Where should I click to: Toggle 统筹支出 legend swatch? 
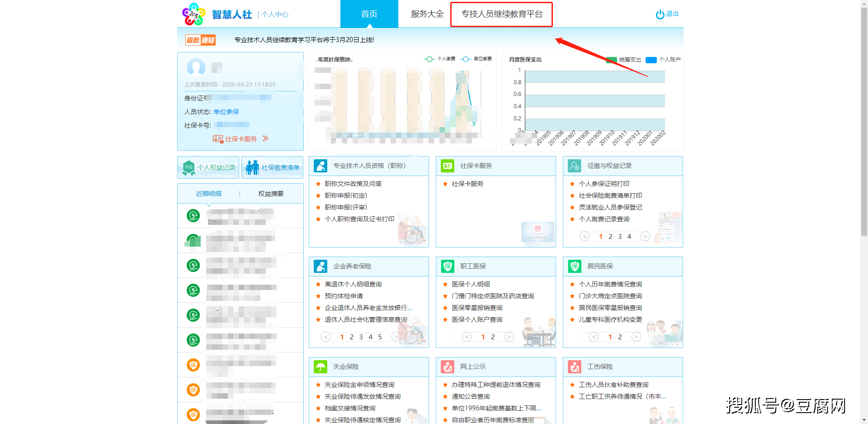click(611, 60)
